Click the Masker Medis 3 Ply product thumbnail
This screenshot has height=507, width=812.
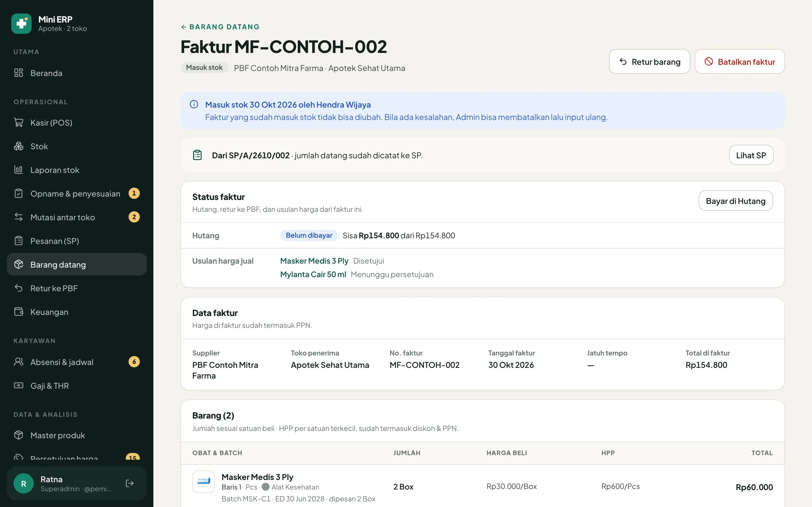203,481
